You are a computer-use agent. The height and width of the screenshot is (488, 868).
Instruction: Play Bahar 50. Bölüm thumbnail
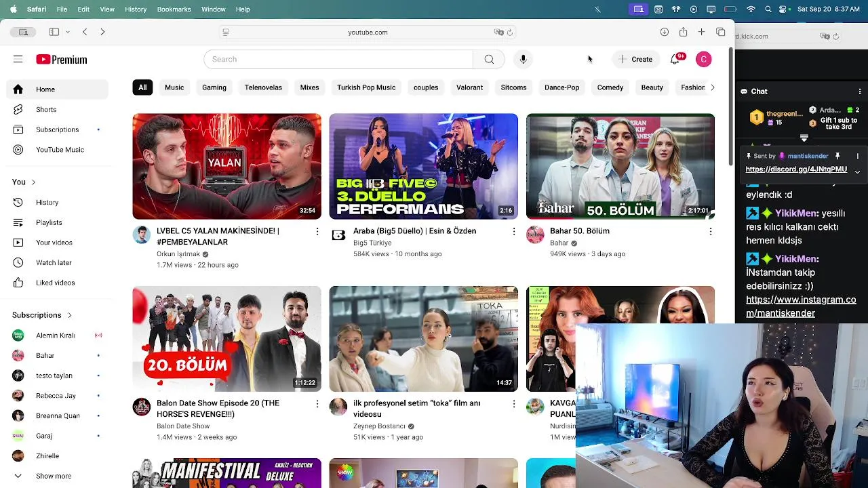click(x=620, y=166)
